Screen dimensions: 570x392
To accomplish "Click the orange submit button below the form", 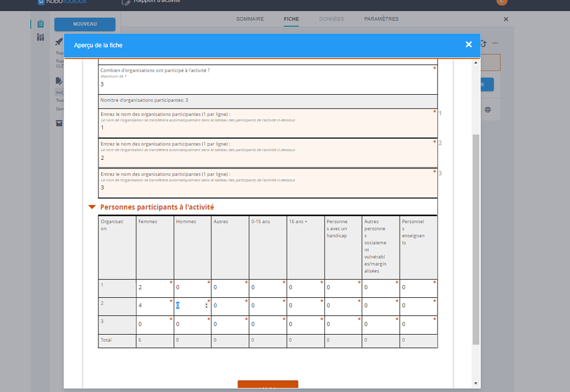I will point(268,385).
